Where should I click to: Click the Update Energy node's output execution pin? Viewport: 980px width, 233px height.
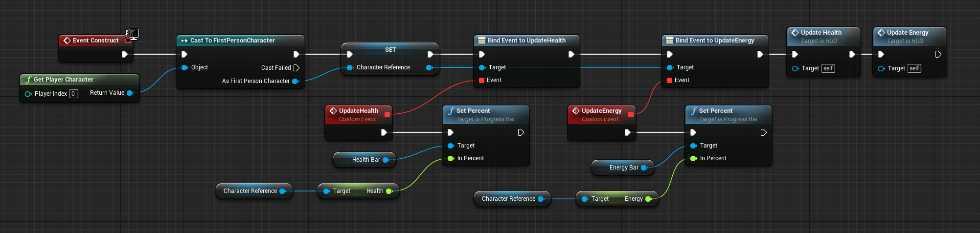pyautogui.click(x=938, y=54)
